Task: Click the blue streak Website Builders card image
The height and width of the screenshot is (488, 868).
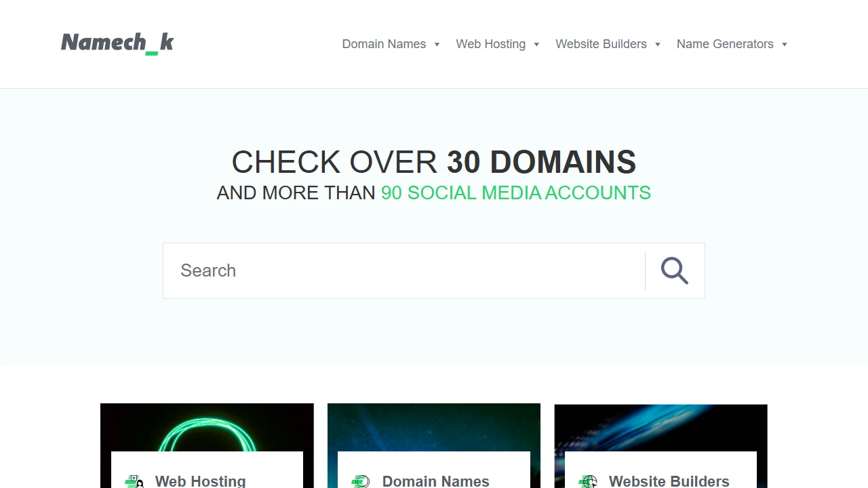Action: click(660, 427)
